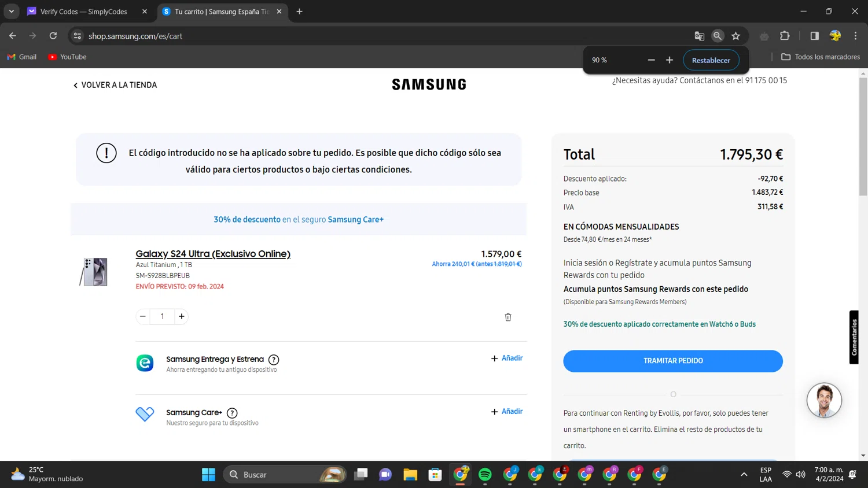The width and height of the screenshot is (868, 488).
Task: Click the zoom magnifier icon in address bar
Action: pos(718,36)
